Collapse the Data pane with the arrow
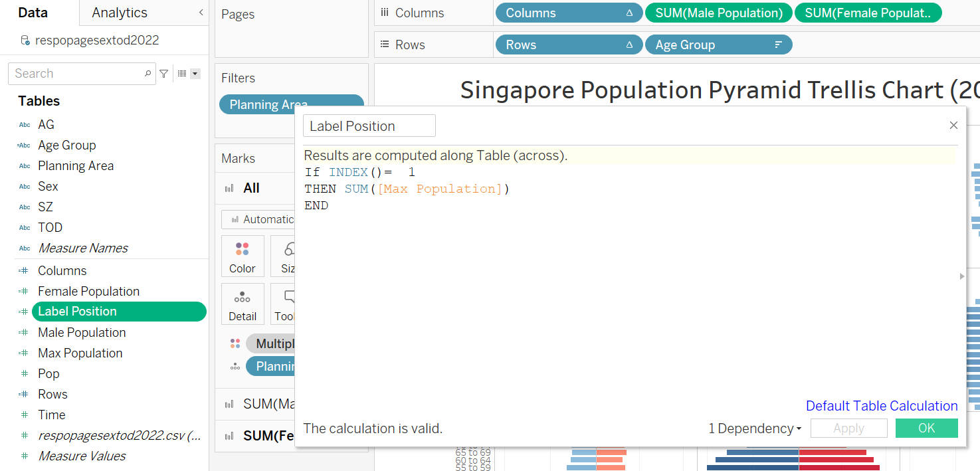Screen dimensions: 980x471 [201, 13]
